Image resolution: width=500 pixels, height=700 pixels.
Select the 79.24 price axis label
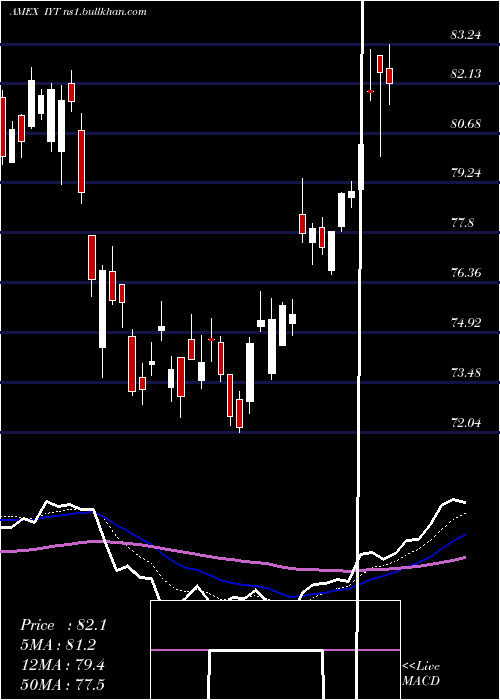[466, 173]
